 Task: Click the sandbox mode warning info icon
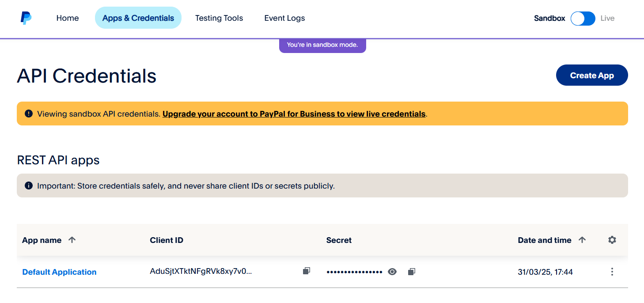coord(28,114)
